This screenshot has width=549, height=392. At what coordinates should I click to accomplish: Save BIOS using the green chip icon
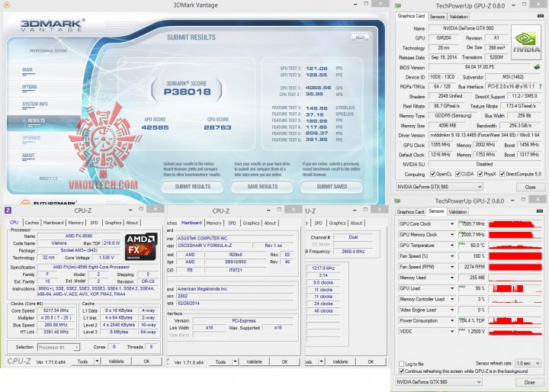(x=536, y=66)
